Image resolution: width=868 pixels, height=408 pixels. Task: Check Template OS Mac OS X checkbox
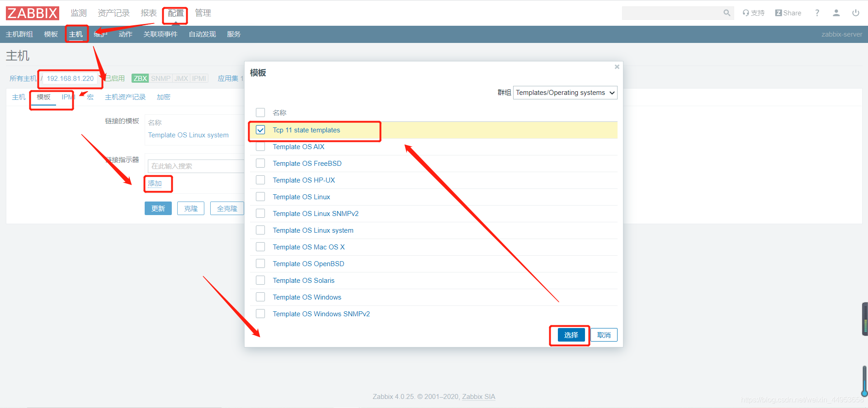(x=260, y=247)
